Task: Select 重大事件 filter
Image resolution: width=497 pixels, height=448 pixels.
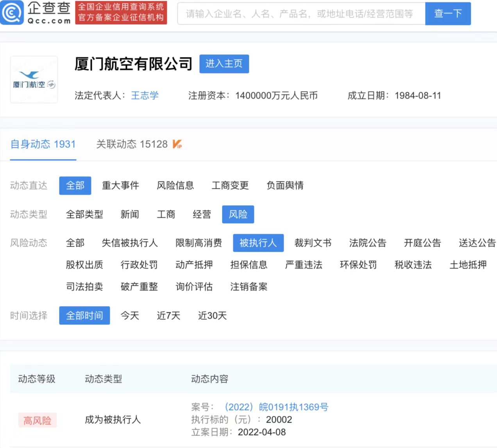Action: point(120,185)
